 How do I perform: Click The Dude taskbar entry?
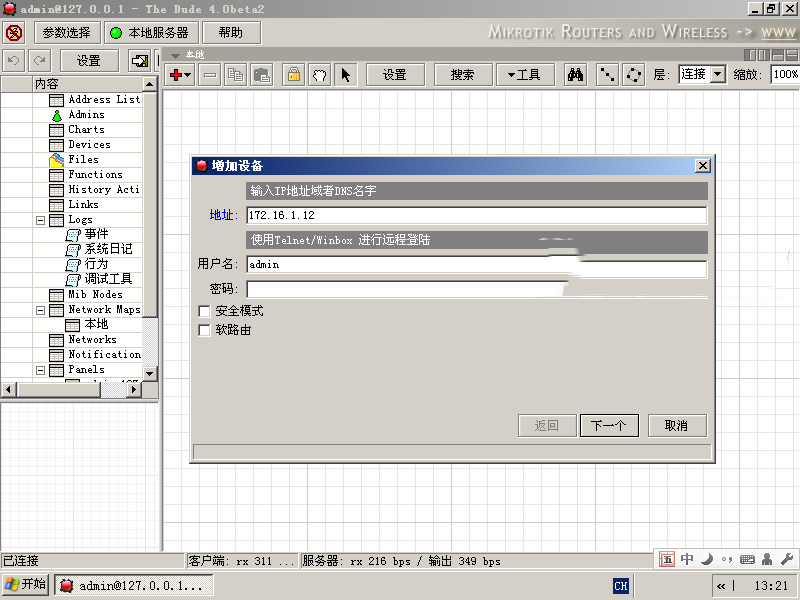coord(134,585)
